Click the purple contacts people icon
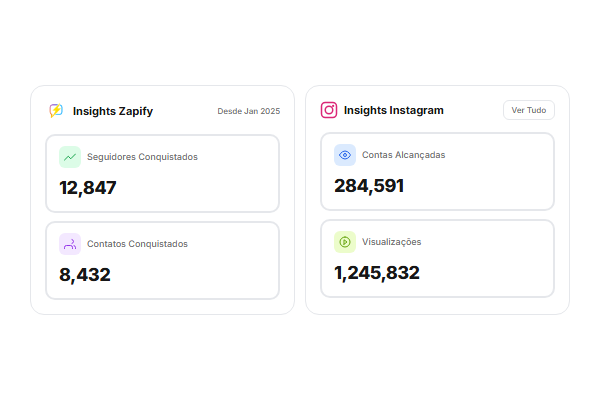Image resolution: width=600 pixels, height=400 pixels. 70,243
